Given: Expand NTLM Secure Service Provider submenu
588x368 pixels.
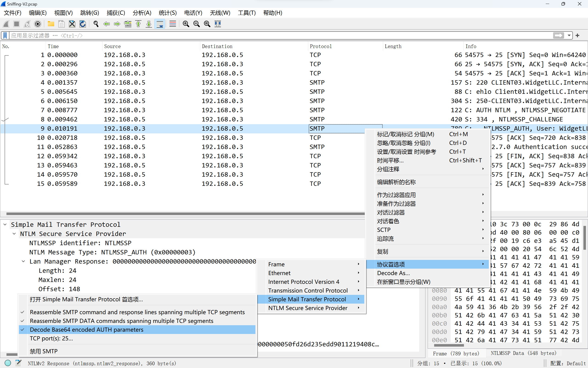Looking at the screenshot, I should [311, 308].
